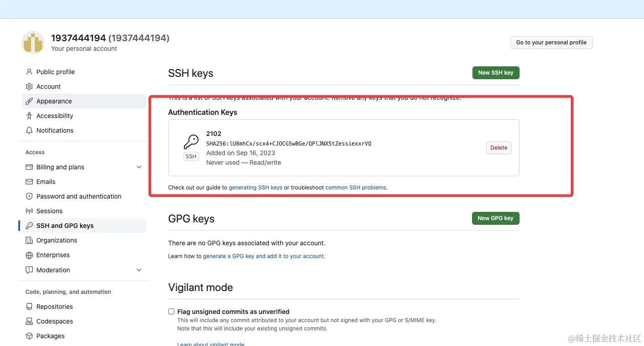Click the Public profile person icon
This screenshot has width=644, height=346.
coord(29,72)
